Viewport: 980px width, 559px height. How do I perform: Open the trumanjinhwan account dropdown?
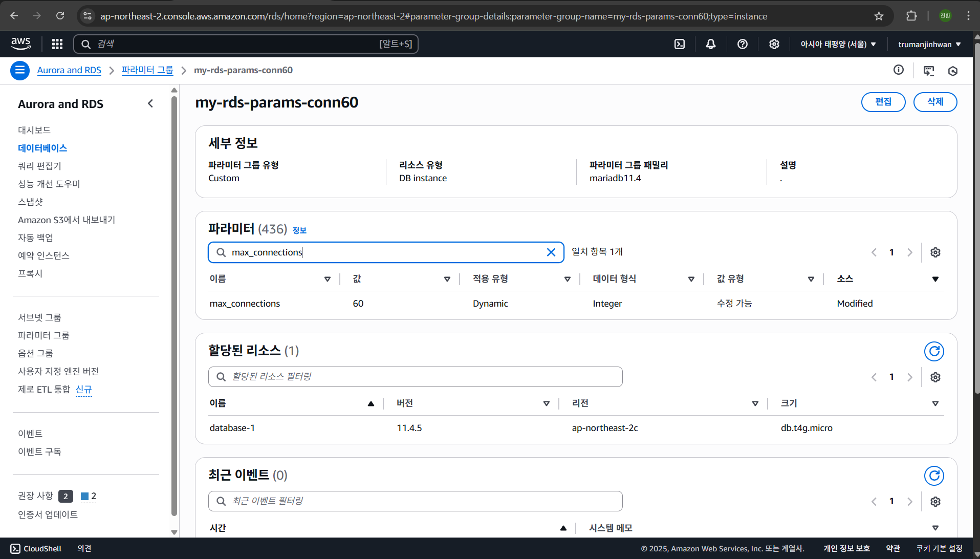[x=929, y=44]
